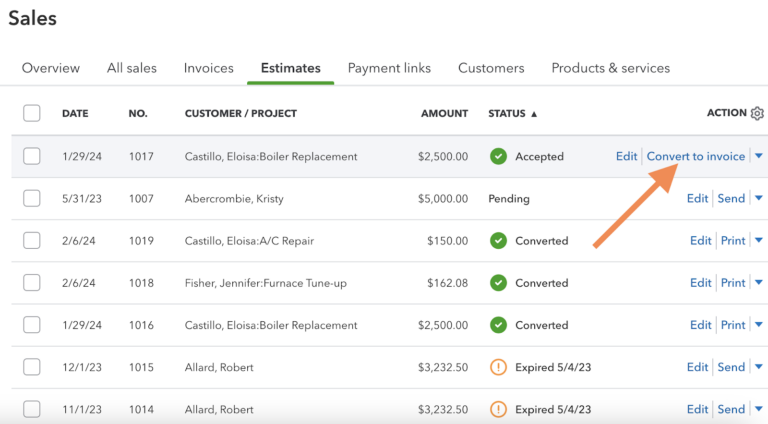Open the table settings gear icon

point(757,113)
